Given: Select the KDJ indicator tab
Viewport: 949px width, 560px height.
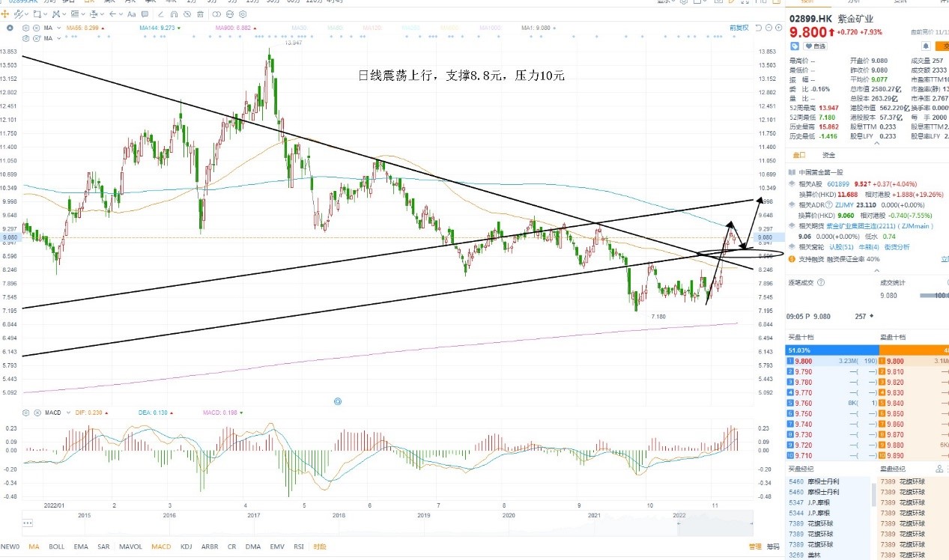Looking at the screenshot, I should 187,547.
